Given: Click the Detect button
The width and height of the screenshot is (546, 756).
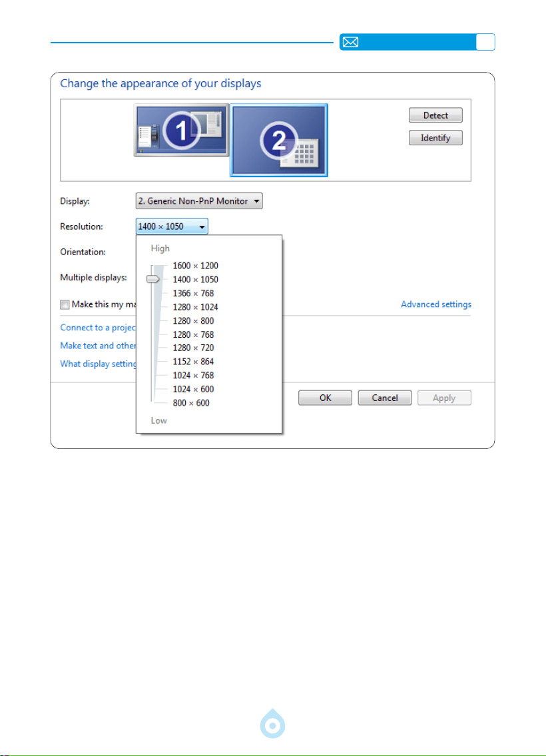Looking at the screenshot, I should click(435, 115).
